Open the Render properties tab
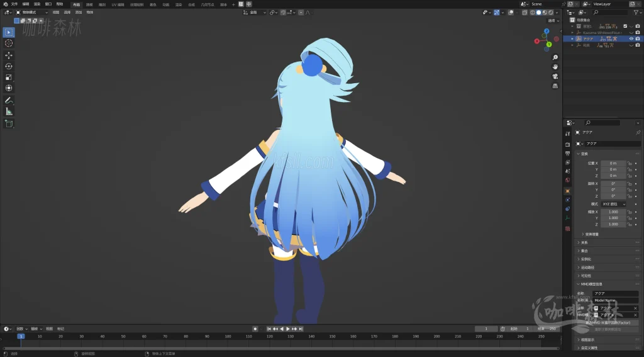Viewport: 644px width, 357px height. tap(568, 144)
